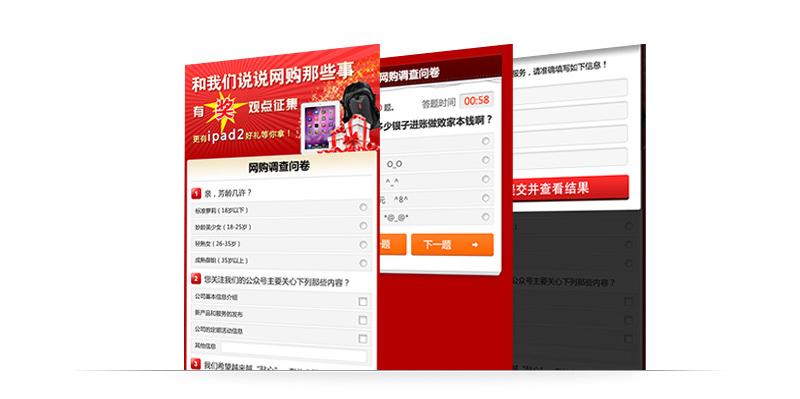This screenshot has height=399, width=800.
Task: Click the 下一题 orange button
Action: tap(452, 244)
